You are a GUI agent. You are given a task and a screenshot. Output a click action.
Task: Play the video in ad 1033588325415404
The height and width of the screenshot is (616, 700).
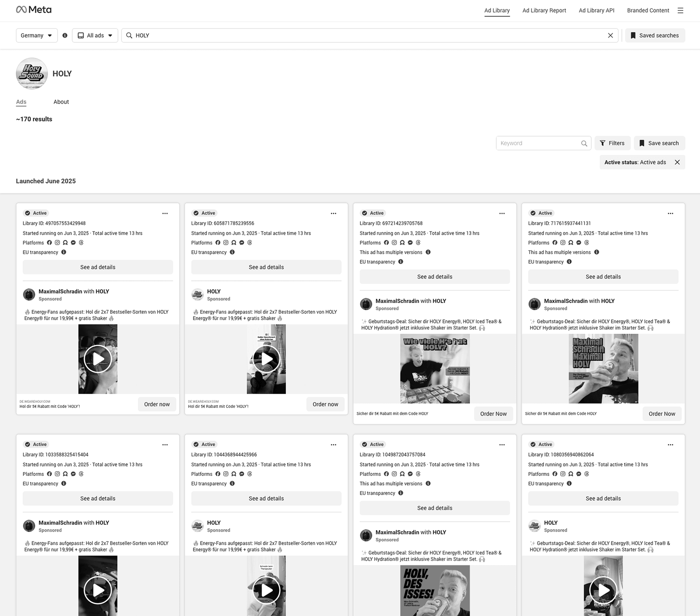point(97,590)
